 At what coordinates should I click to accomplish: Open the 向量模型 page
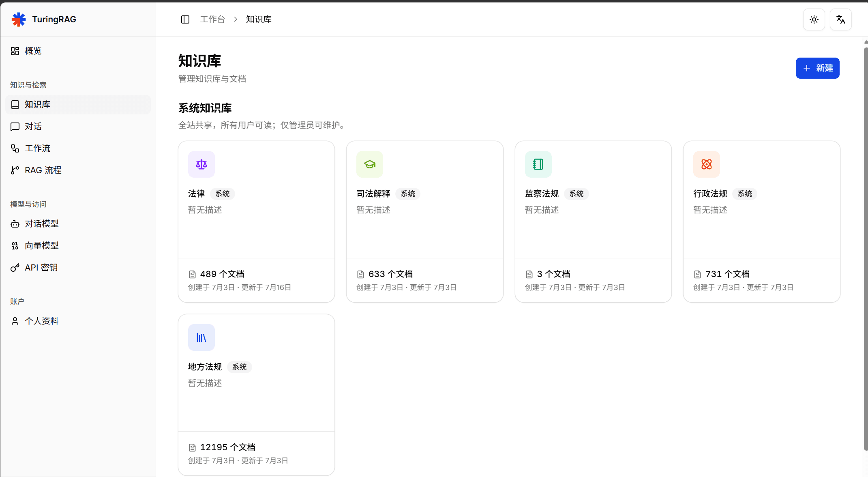(78, 246)
